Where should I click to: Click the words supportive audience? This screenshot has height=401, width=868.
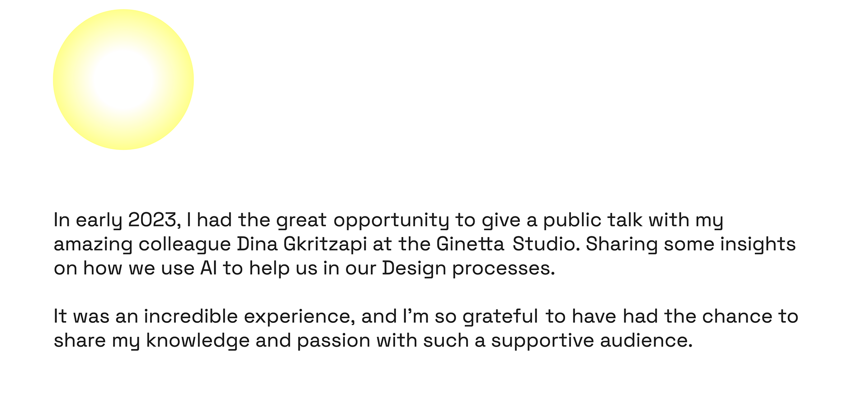[x=592, y=340]
